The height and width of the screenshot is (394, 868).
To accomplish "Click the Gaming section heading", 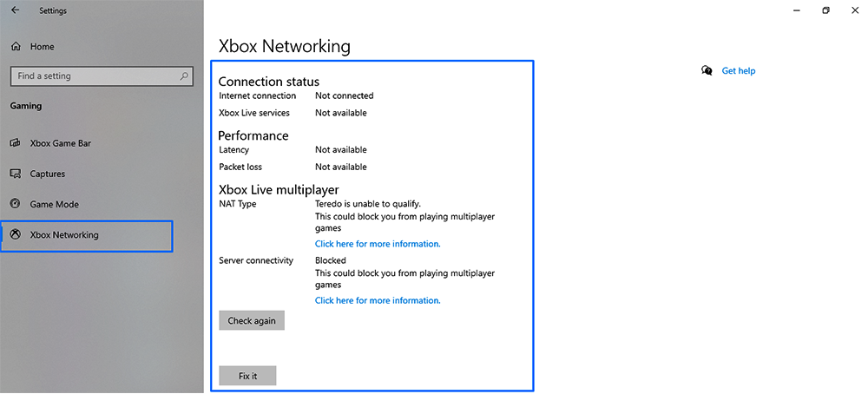I will pos(25,106).
